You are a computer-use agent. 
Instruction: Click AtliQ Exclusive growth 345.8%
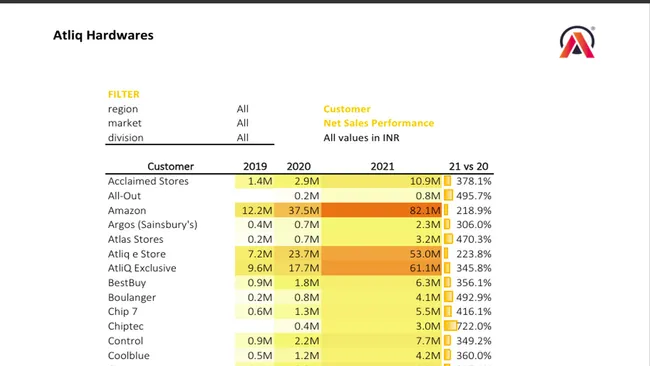(474, 268)
